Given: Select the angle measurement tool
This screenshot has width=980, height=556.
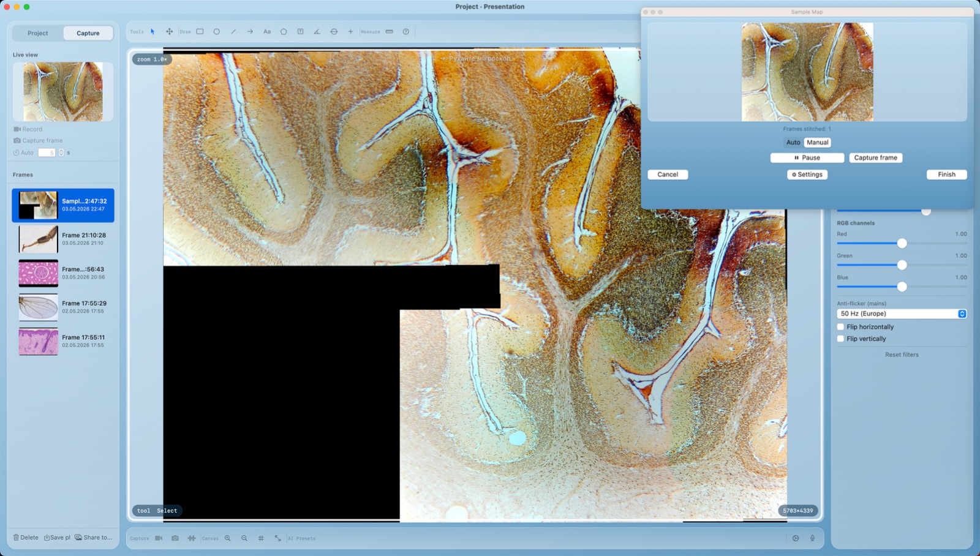Looking at the screenshot, I should 317,32.
